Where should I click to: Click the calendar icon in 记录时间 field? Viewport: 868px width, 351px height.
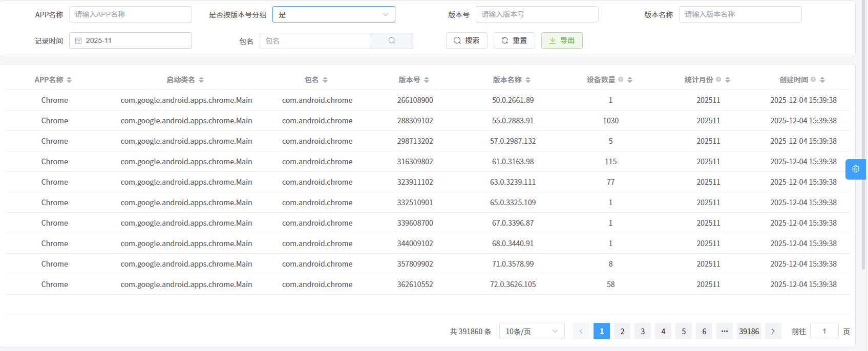78,40
